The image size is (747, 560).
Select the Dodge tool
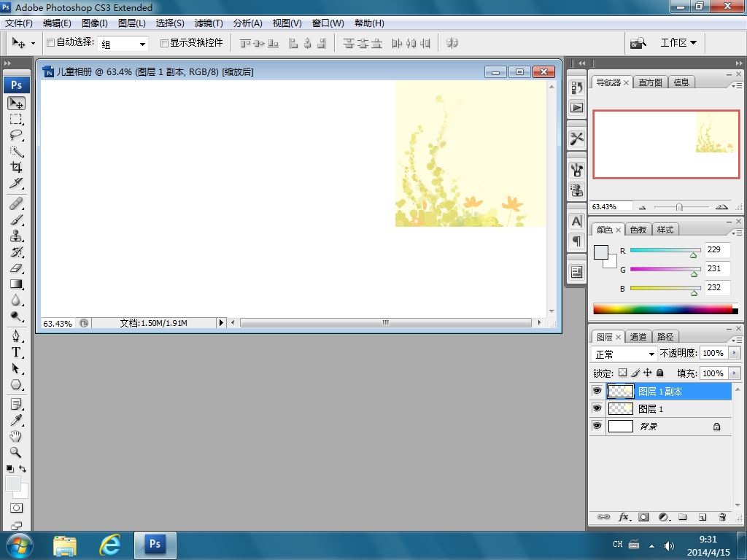pos(17,316)
